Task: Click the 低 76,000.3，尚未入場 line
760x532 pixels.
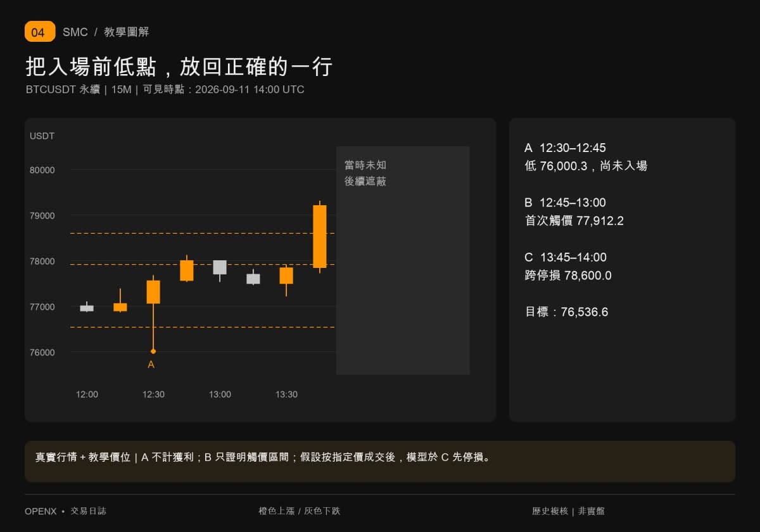Action: coord(586,166)
